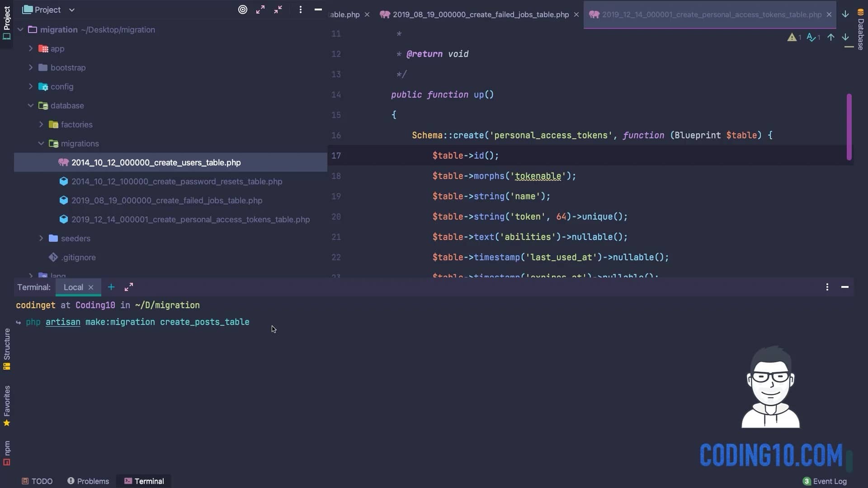Click the app folder icon

[43, 48]
